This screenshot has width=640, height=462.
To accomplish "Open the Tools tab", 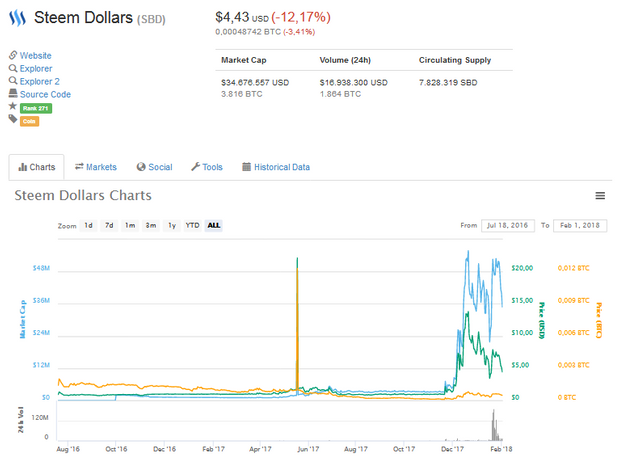I will tap(207, 167).
